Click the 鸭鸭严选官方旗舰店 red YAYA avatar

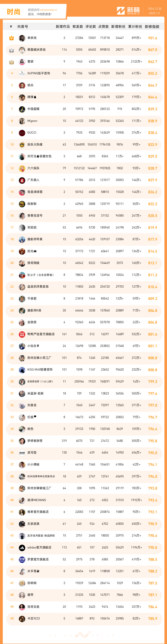pos(22,334)
